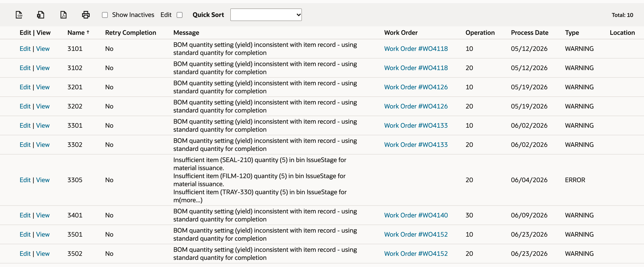
Task: Export the list as PDF
Action: [x=64, y=15]
